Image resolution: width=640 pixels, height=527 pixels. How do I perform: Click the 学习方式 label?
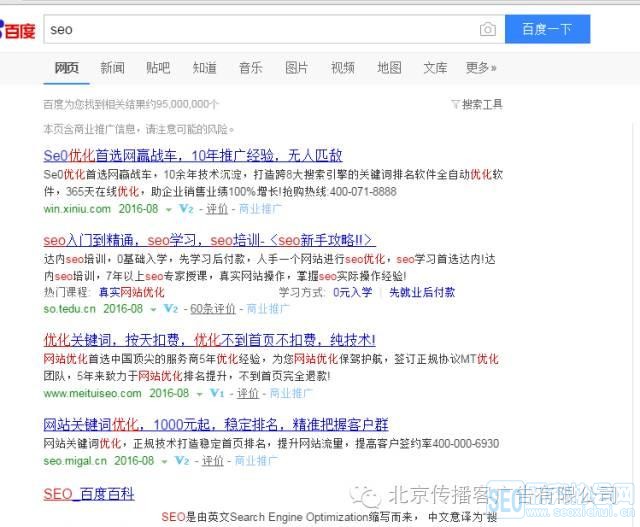pyautogui.click(x=301, y=292)
